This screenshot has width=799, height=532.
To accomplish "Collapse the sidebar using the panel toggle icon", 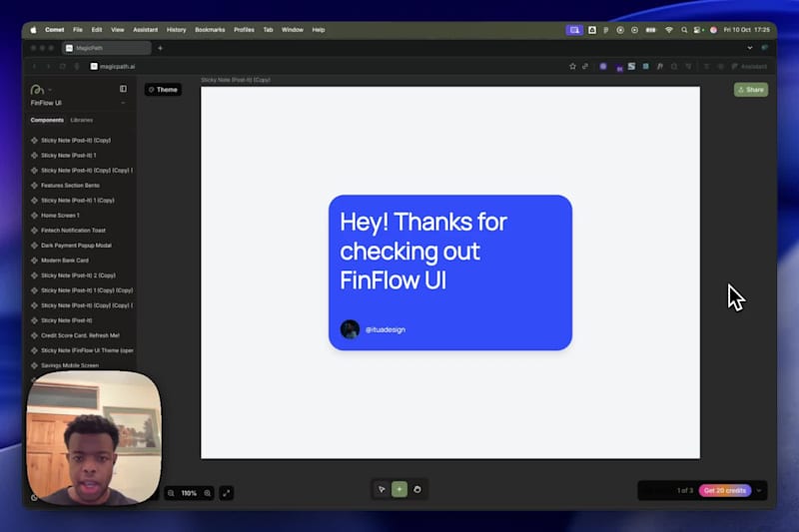I will (x=123, y=89).
